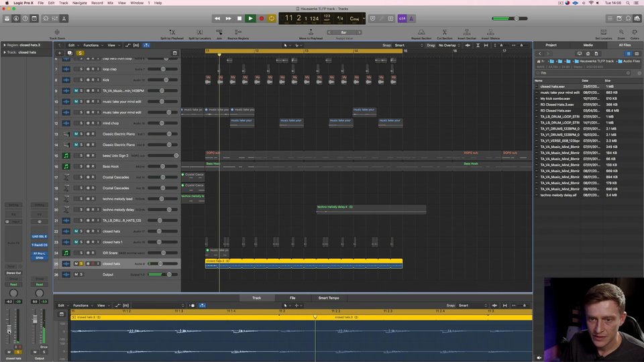Toggle solo on closed hats track 25
Viewport: 644px width, 362px height.
coord(81,263)
